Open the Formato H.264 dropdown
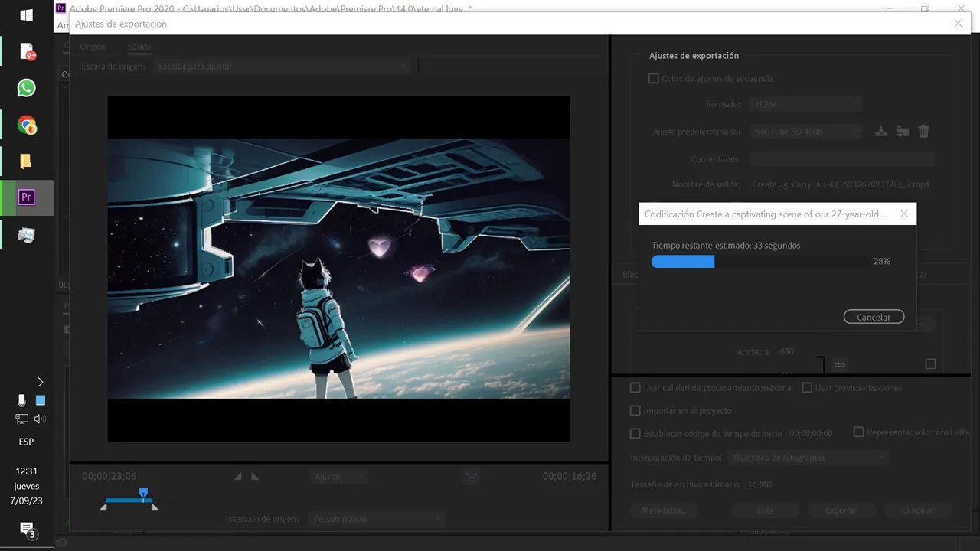The width and height of the screenshot is (980, 551). (x=805, y=104)
